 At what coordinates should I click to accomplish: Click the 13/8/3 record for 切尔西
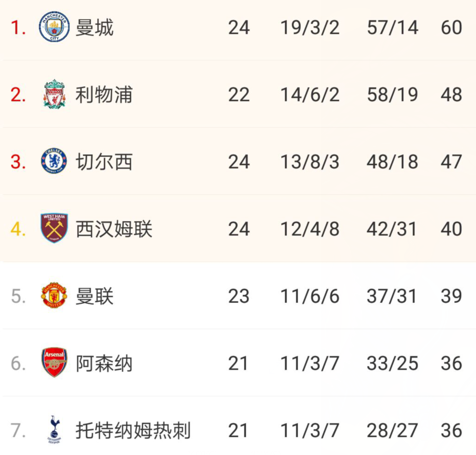(x=310, y=162)
